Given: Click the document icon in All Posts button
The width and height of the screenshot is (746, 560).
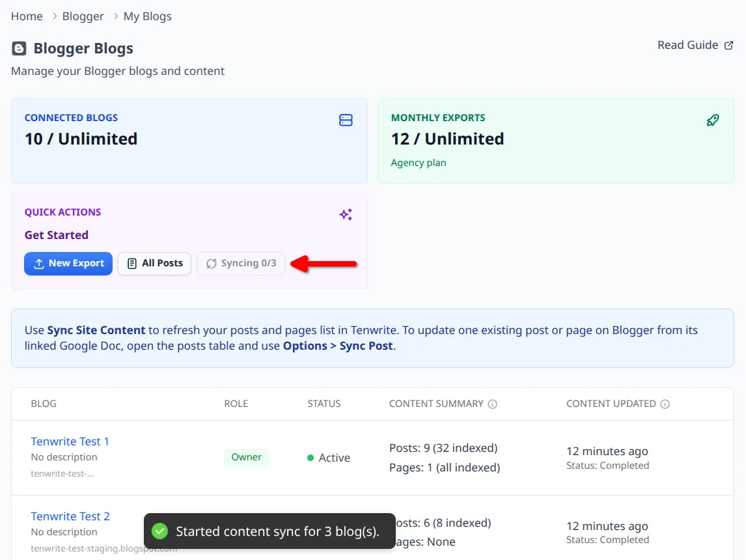Looking at the screenshot, I should click(x=132, y=264).
